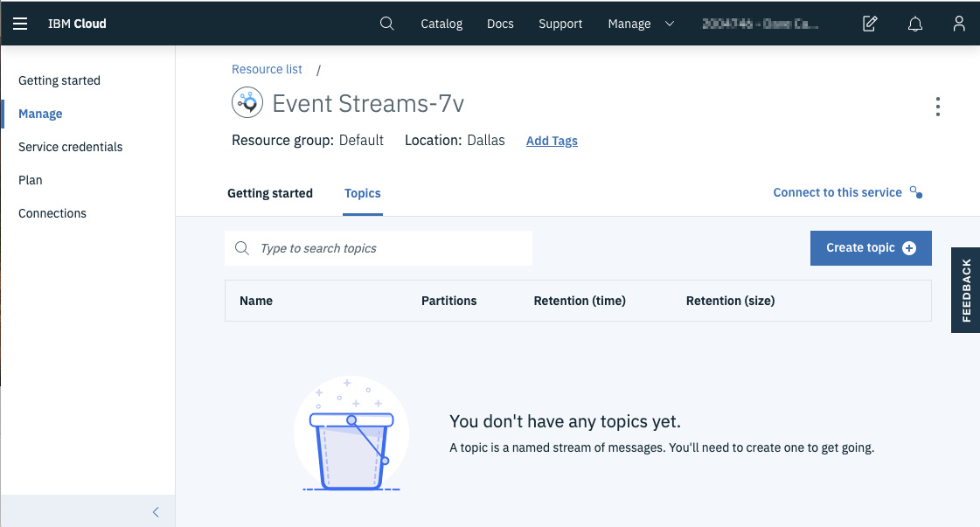Open the hamburger navigation menu
The height and width of the screenshot is (527, 980).
point(20,24)
